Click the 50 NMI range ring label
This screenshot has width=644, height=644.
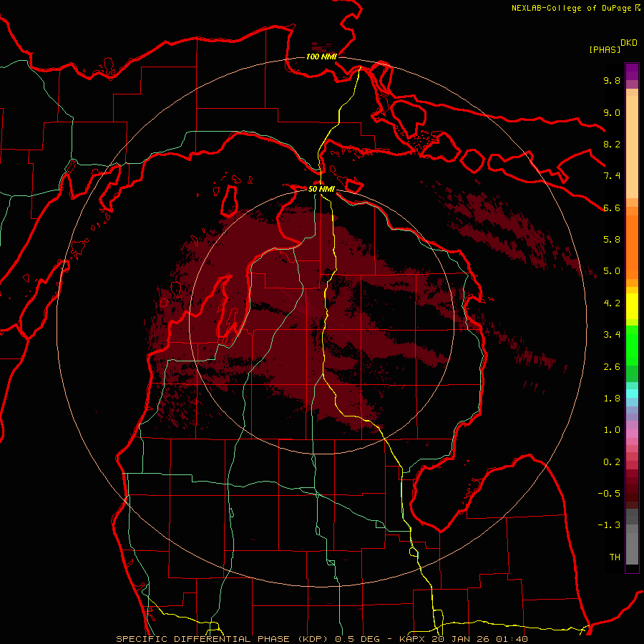point(321,189)
